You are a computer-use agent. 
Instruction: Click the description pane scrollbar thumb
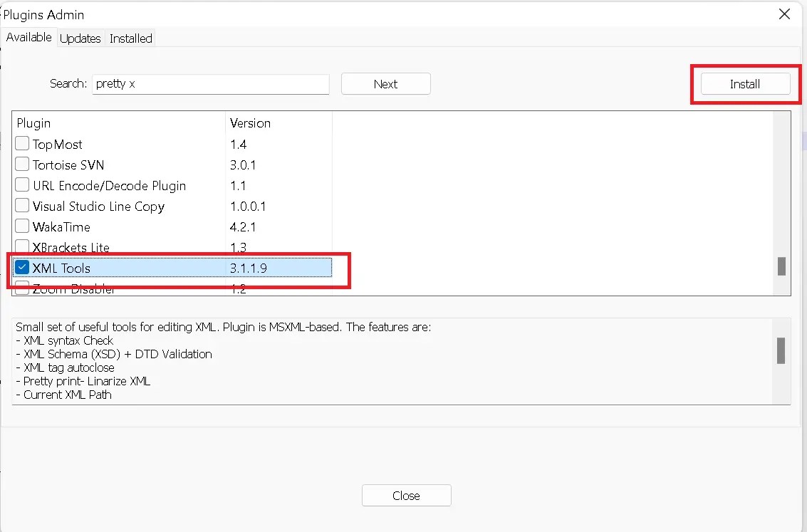click(x=781, y=351)
